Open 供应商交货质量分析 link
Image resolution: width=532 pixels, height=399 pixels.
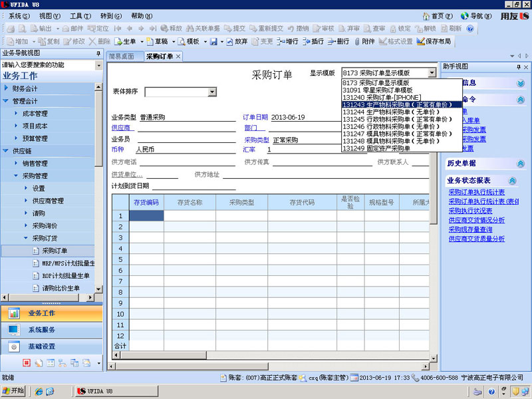pos(476,239)
